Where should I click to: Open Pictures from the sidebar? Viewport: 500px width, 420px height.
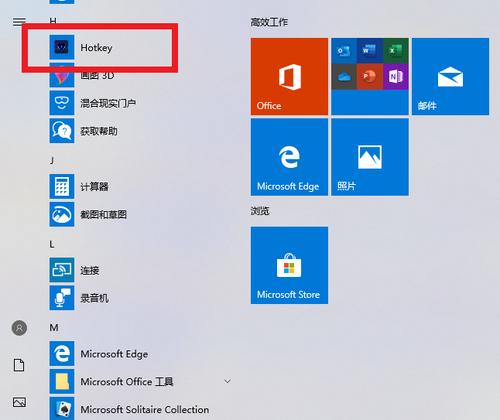tap(19, 402)
